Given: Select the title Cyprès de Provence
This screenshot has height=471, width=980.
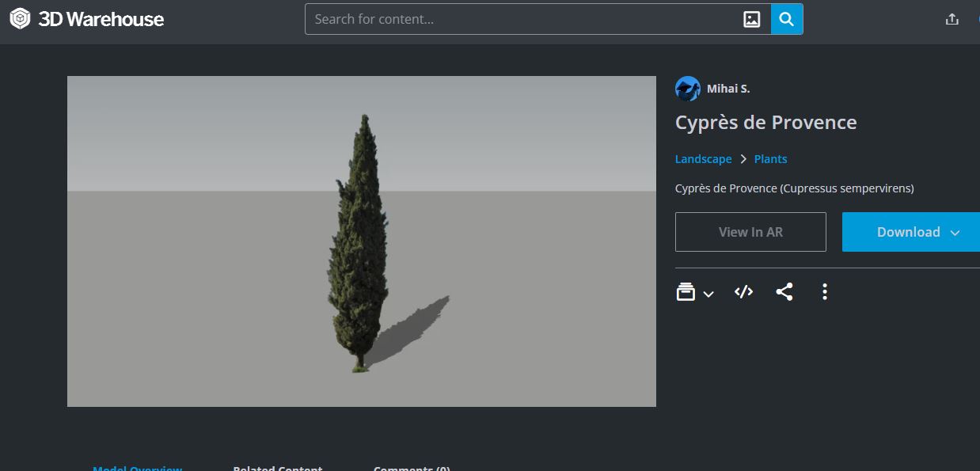Looking at the screenshot, I should pos(765,123).
